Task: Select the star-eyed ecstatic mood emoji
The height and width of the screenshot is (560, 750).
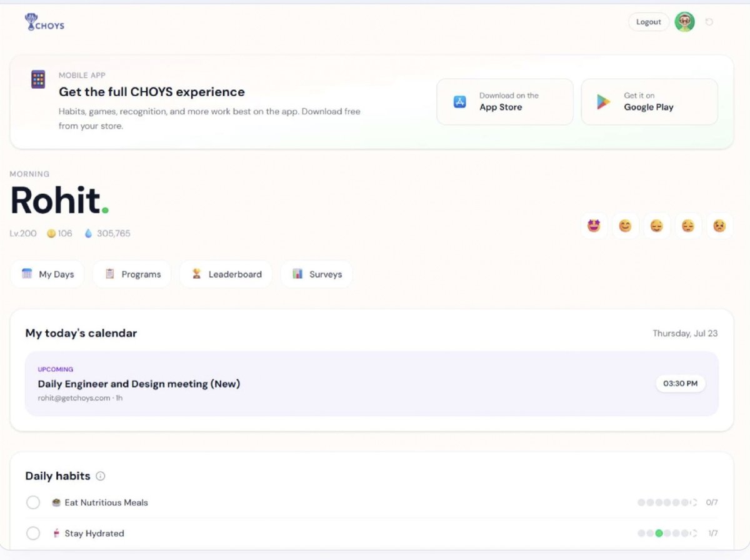Action: pyautogui.click(x=594, y=226)
